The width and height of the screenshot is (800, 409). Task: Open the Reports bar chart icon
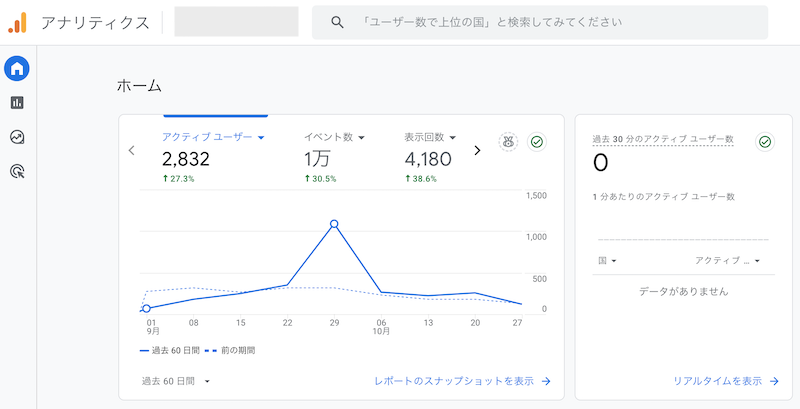pos(17,103)
